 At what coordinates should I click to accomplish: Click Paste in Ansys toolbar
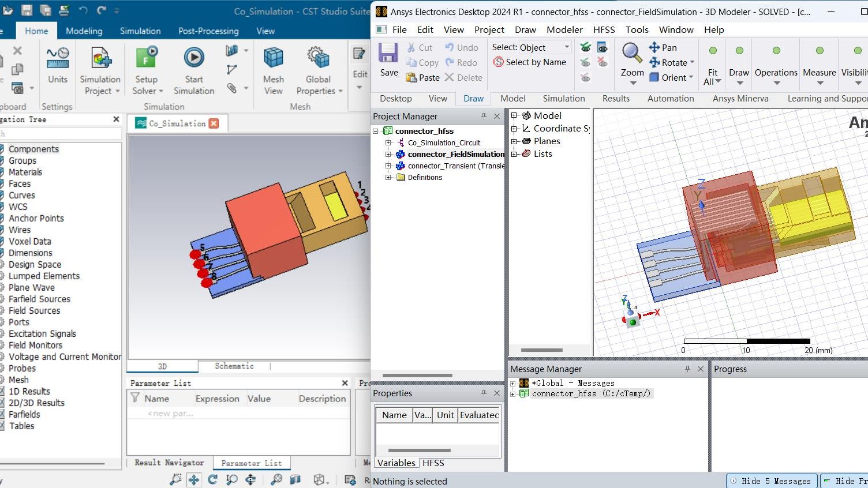tap(423, 77)
